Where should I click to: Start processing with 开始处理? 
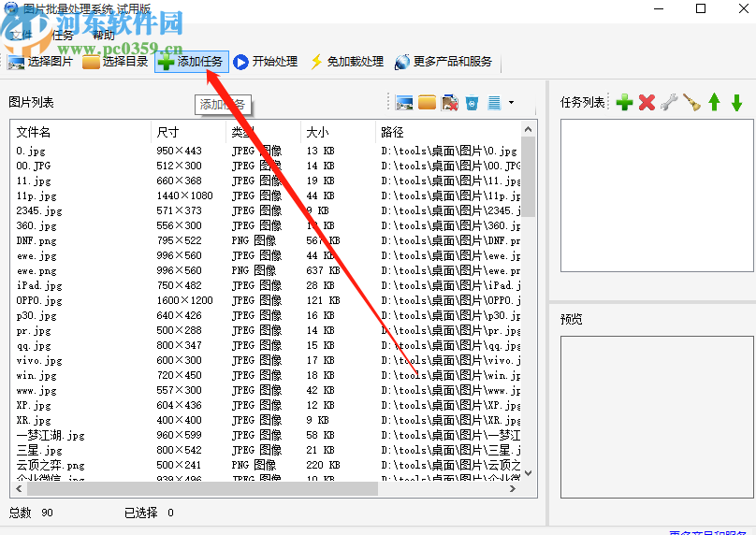coord(265,62)
